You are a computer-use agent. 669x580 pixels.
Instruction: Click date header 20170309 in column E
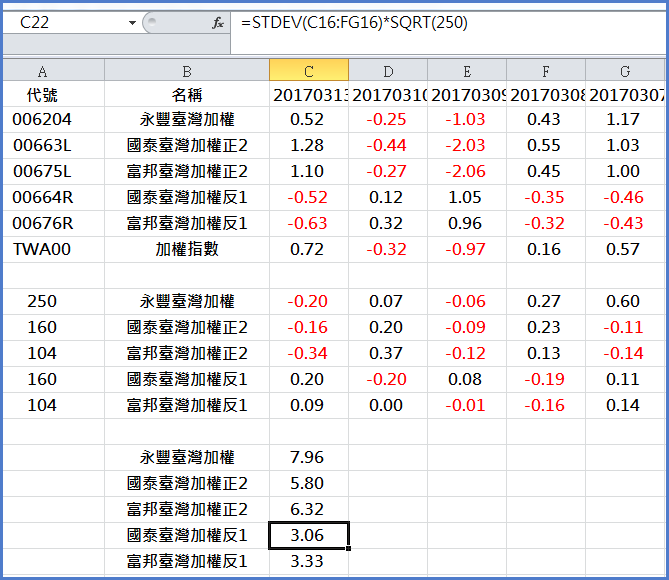(467, 94)
